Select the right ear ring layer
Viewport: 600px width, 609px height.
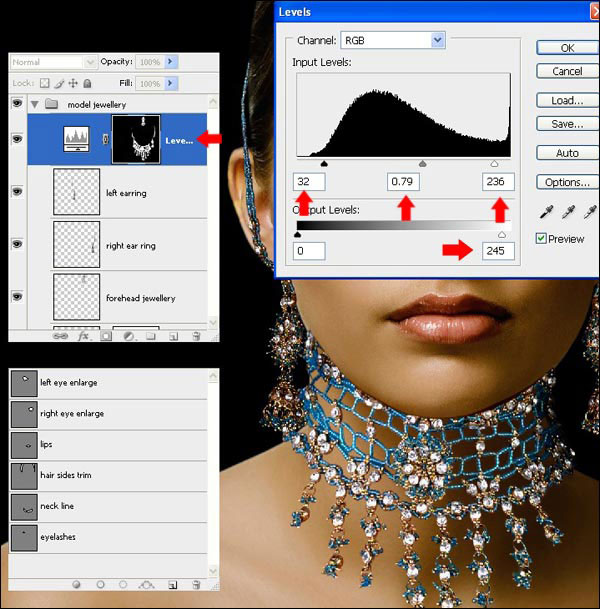(130, 245)
